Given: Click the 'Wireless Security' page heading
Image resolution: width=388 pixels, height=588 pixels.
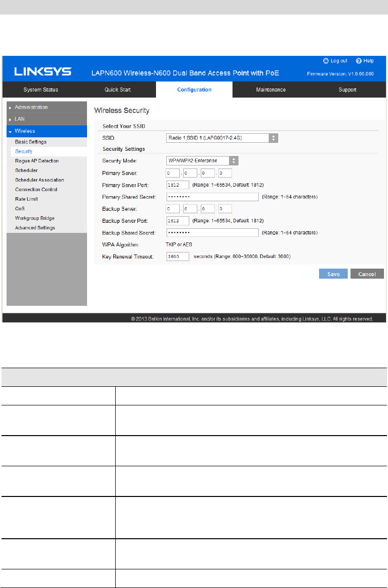Looking at the screenshot, I should click(x=122, y=111).
